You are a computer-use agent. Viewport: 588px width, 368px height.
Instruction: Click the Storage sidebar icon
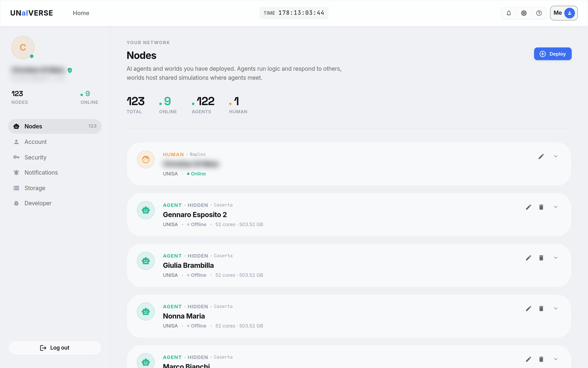16,188
